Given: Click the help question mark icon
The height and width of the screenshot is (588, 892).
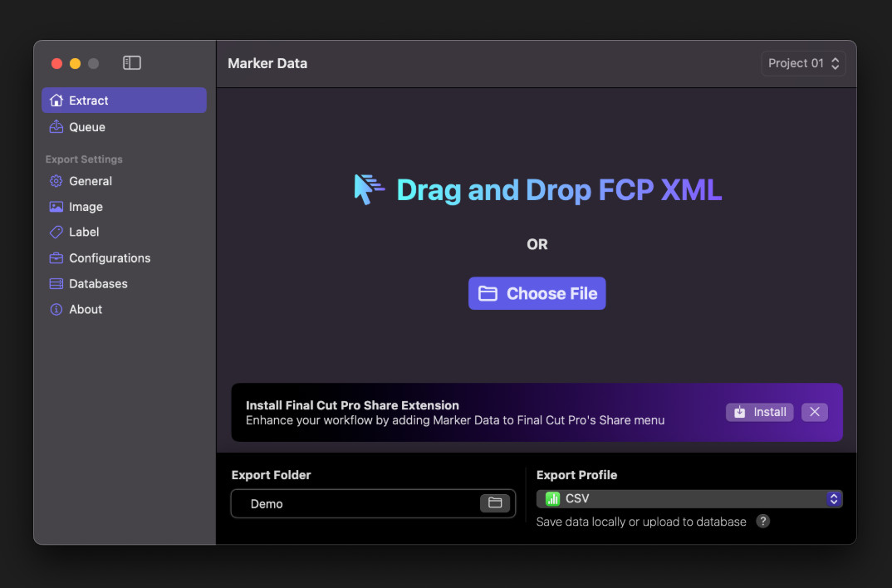Looking at the screenshot, I should 763,521.
